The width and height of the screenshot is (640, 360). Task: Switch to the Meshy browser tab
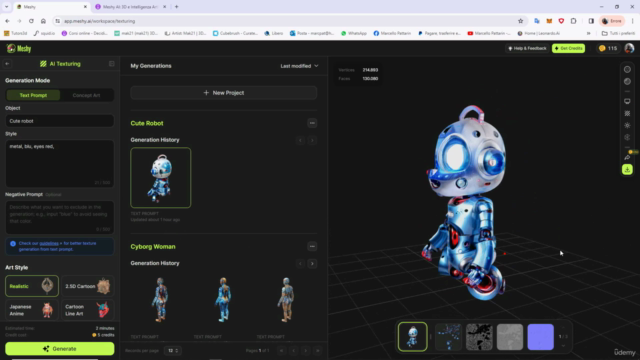[51, 7]
